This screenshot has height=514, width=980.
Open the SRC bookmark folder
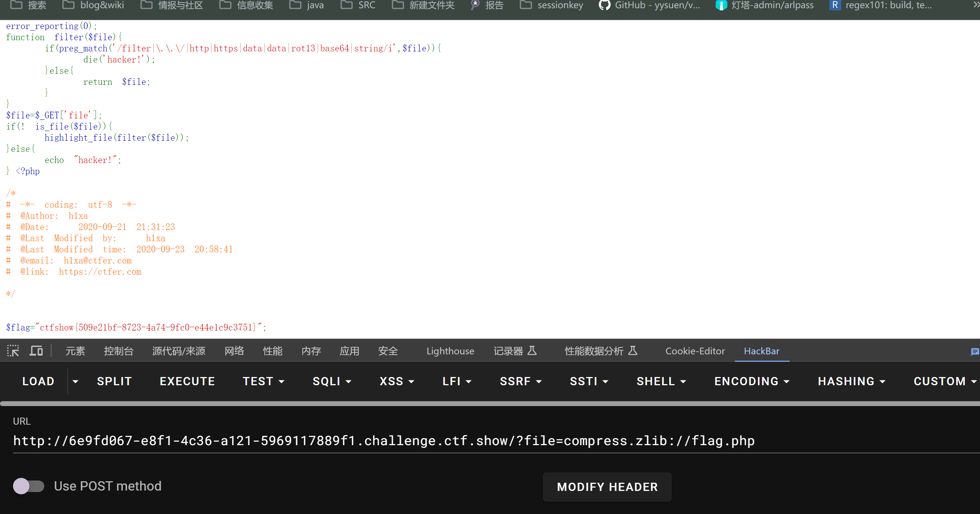(358, 5)
